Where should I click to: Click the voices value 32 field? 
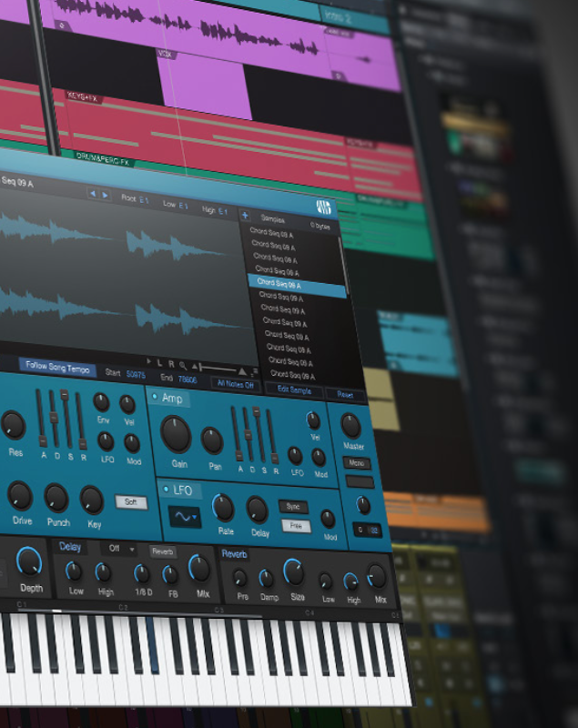point(374,531)
